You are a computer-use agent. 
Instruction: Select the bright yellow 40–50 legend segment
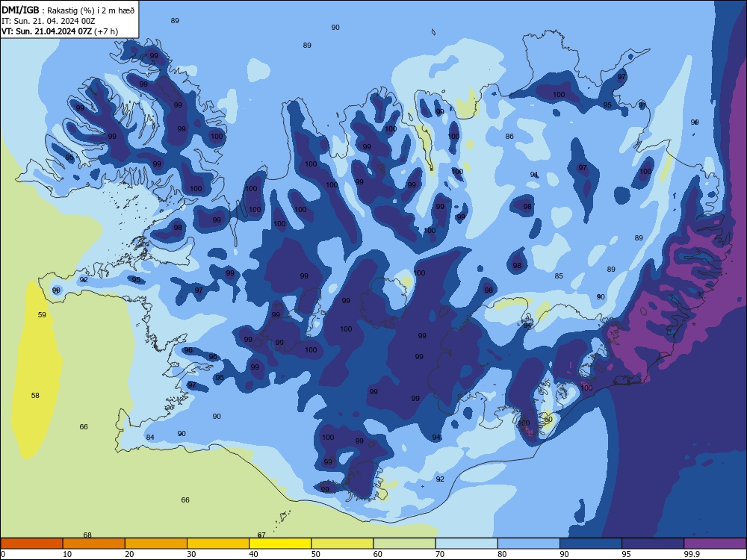pos(280,544)
